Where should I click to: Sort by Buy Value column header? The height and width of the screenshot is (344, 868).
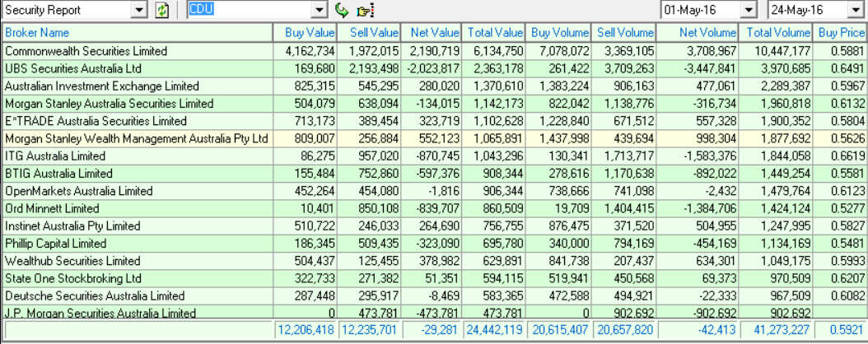point(305,33)
